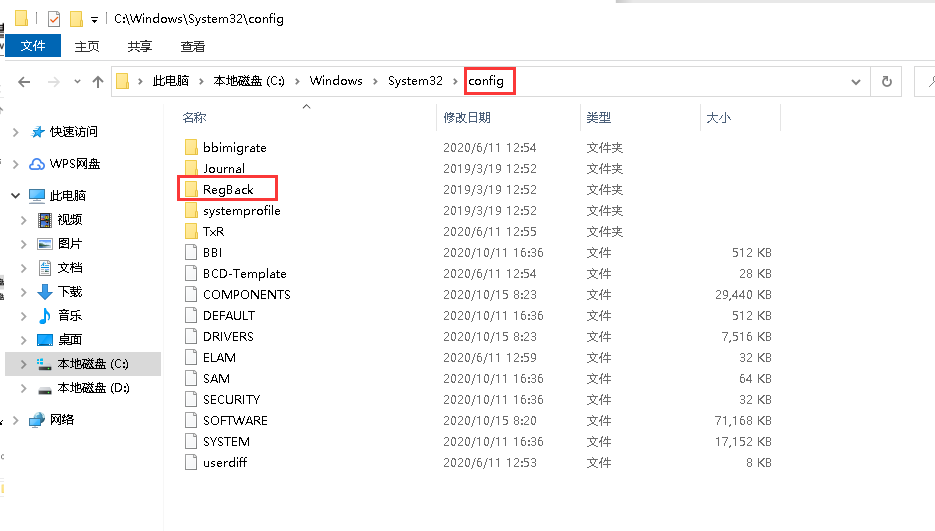
Task: Click config in the address breadcrumb
Action: [x=486, y=81]
